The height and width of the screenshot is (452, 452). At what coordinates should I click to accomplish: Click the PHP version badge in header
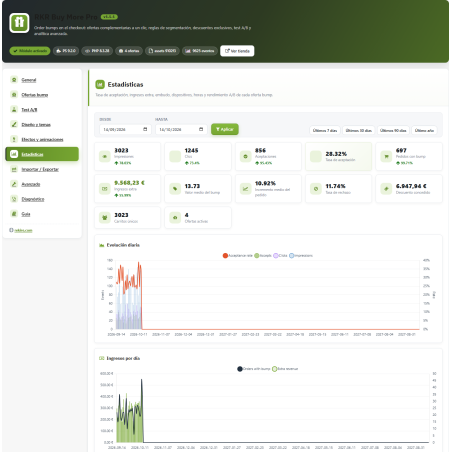[x=97, y=51]
